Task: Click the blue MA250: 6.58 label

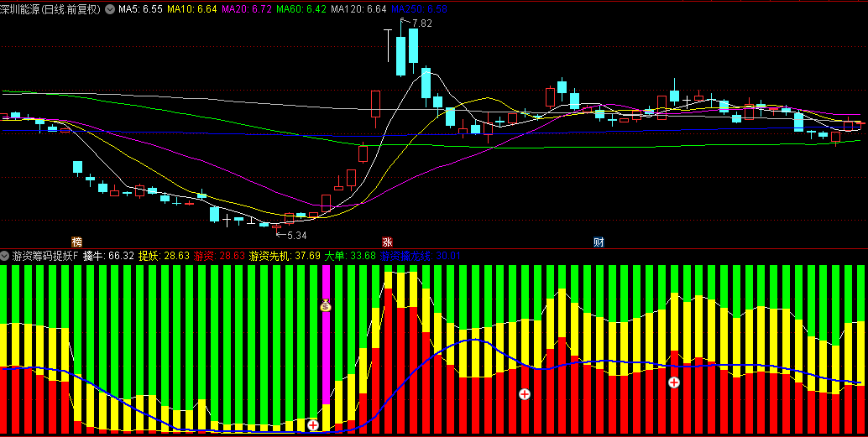Action: click(x=419, y=9)
